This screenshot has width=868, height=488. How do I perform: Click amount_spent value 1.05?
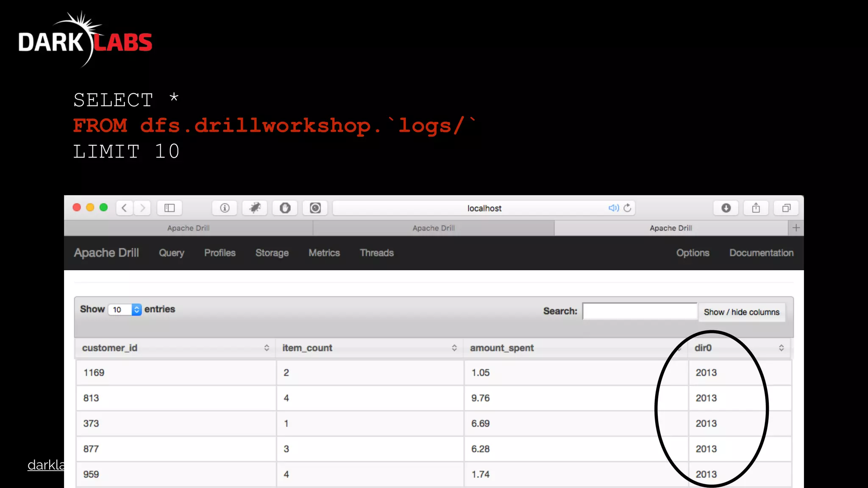(x=481, y=373)
